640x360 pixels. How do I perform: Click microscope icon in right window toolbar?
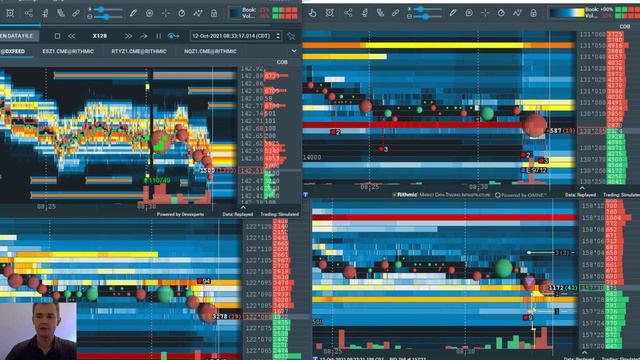pos(364,13)
